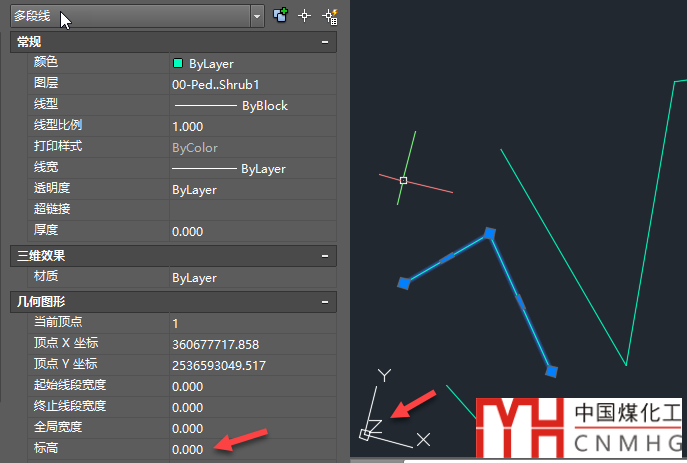This screenshot has width=687, height=463.
Task: Click the ByLayer color swatch in 颜色 row
Action: 178,63
